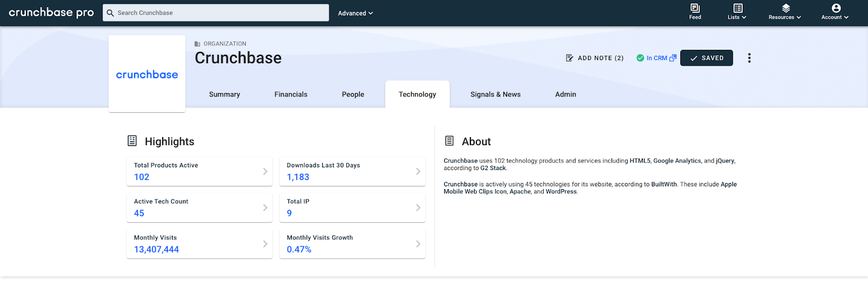
Task: Click the Add Note pencil icon
Action: 570,58
